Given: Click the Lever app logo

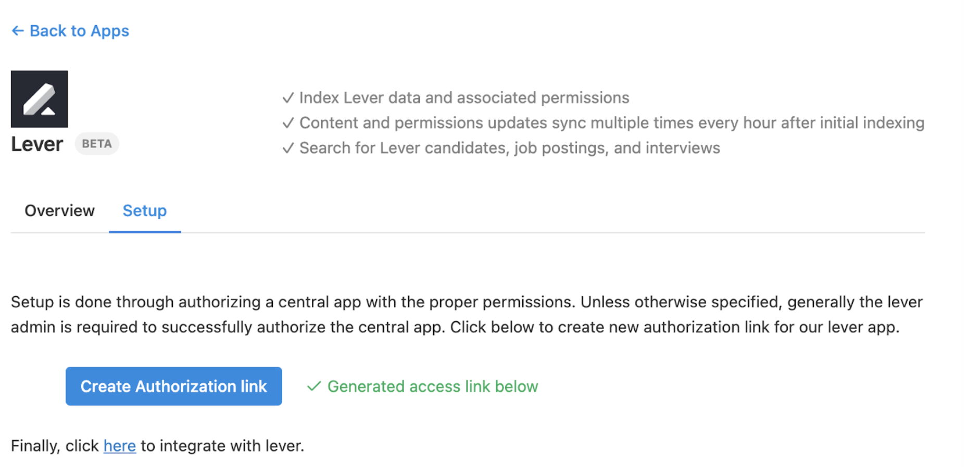Looking at the screenshot, I should click(x=39, y=99).
